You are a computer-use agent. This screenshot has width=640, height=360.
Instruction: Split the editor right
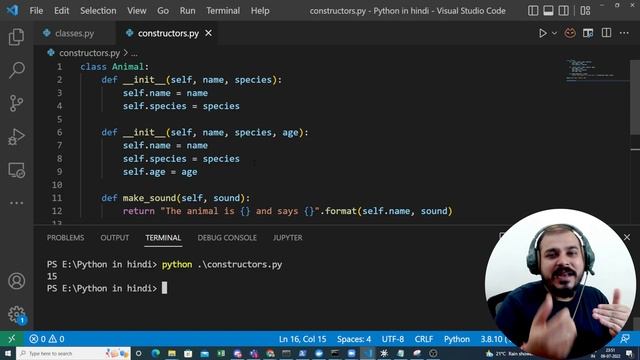(x=606, y=33)
